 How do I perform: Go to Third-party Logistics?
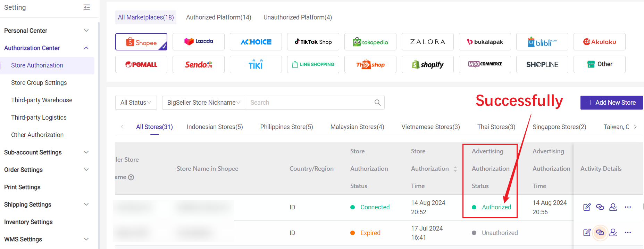coord(39,118)
